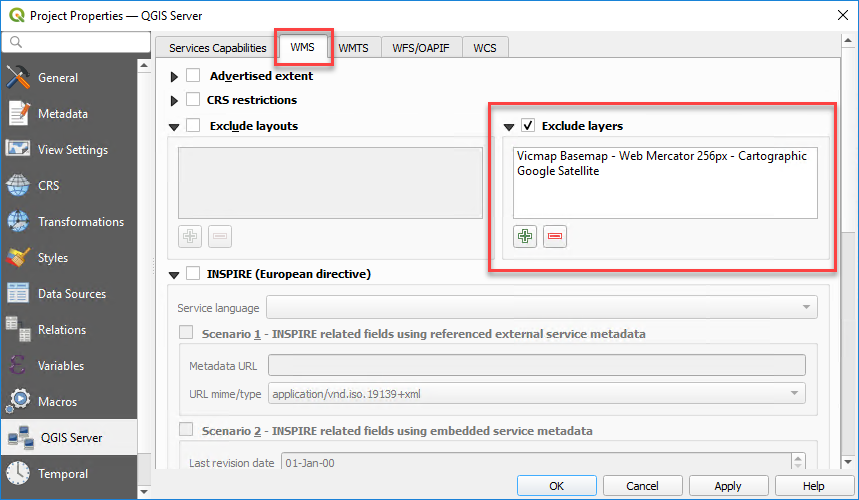Click the QGIS logo in title bar
The width and height of the screenshot is (859, 500).
point(17,15)
